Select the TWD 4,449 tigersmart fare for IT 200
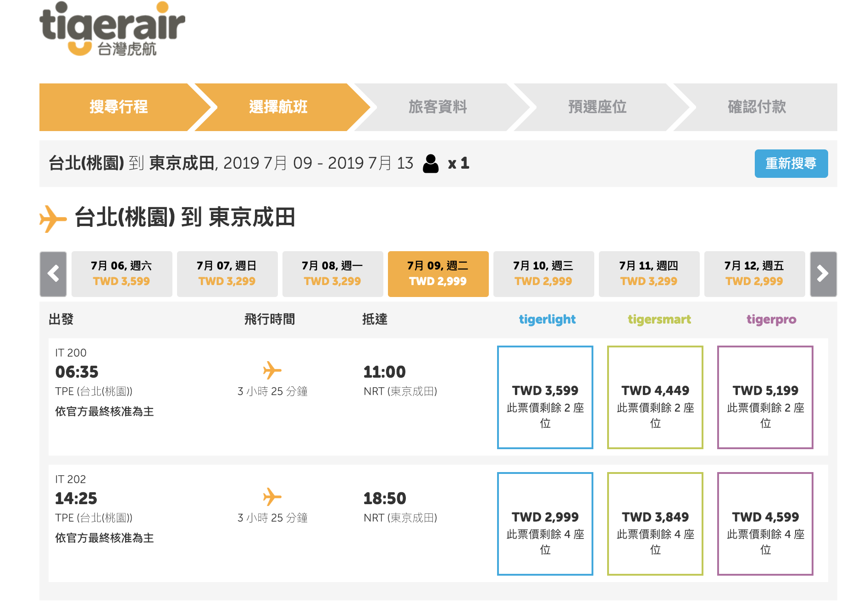852x616 pixels. coord(655,397)
